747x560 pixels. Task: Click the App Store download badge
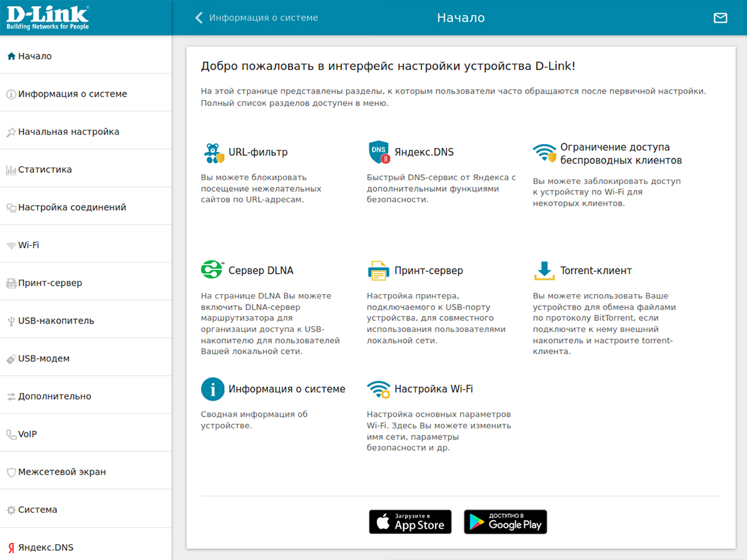tap(410, 522)
